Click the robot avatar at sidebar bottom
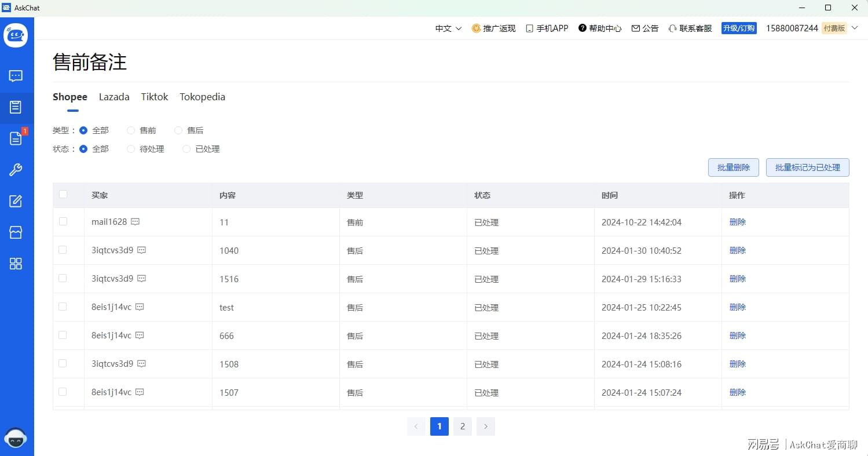 [16, 439]
